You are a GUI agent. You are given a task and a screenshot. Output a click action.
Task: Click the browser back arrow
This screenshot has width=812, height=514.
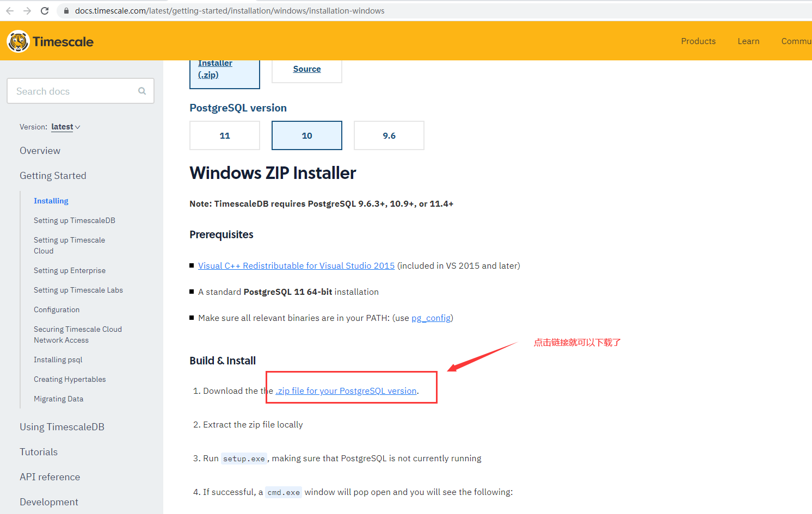pos(10,10)
